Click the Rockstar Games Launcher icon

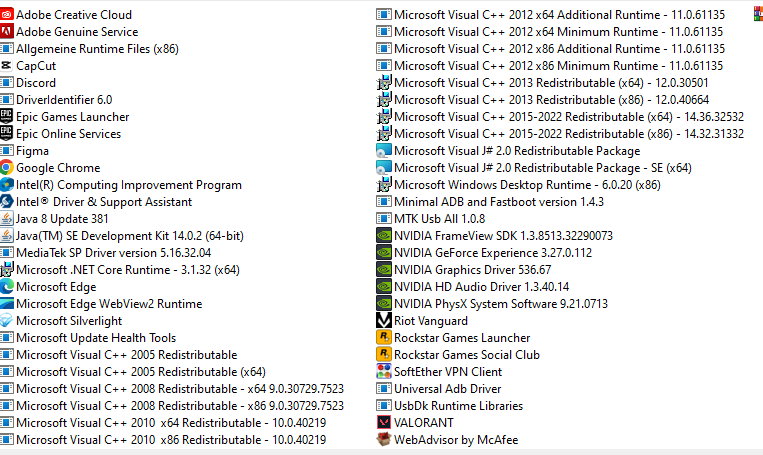[383, 338]
